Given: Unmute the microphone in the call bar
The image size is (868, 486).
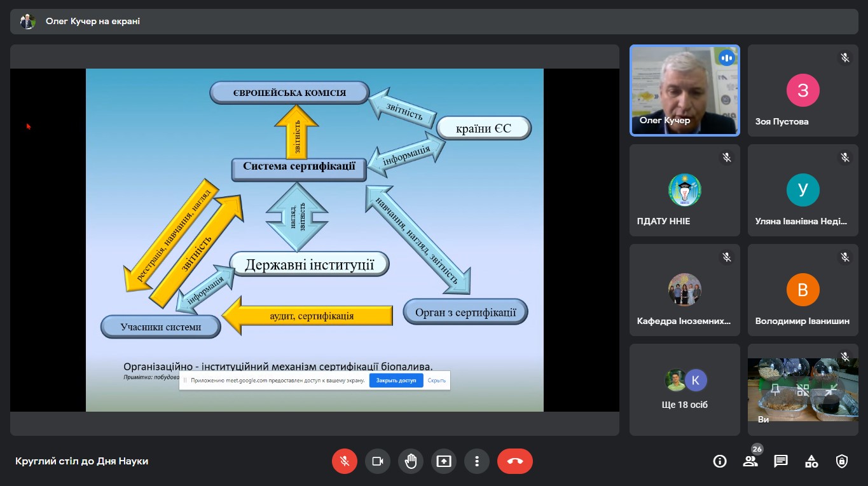Looking at the screenshot, I should tap(345, 461).
